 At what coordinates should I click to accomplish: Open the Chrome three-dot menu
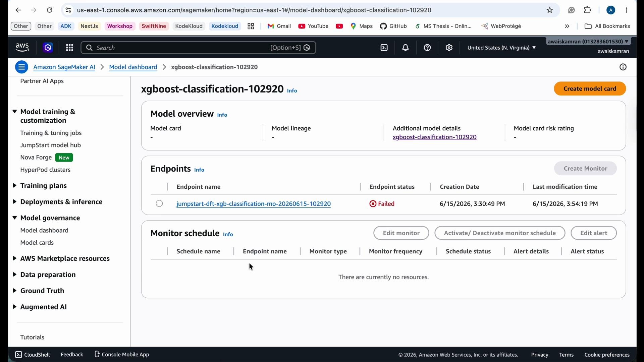click(627, 10)
